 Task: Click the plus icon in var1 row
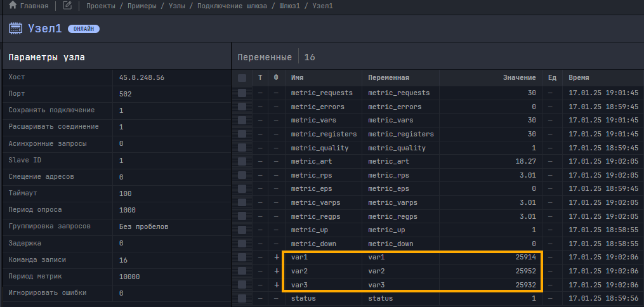pyautogui.click(x=276, y=258)
